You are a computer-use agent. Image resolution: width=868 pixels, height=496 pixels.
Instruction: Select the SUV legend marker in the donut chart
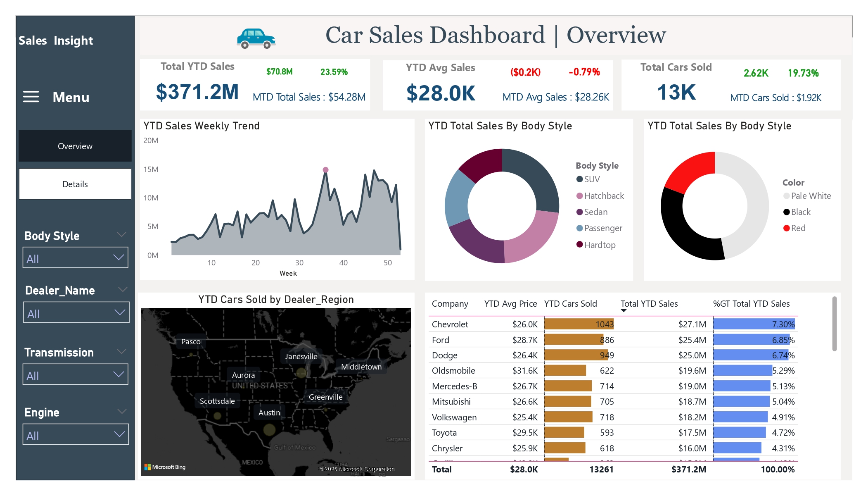(580, 179)
